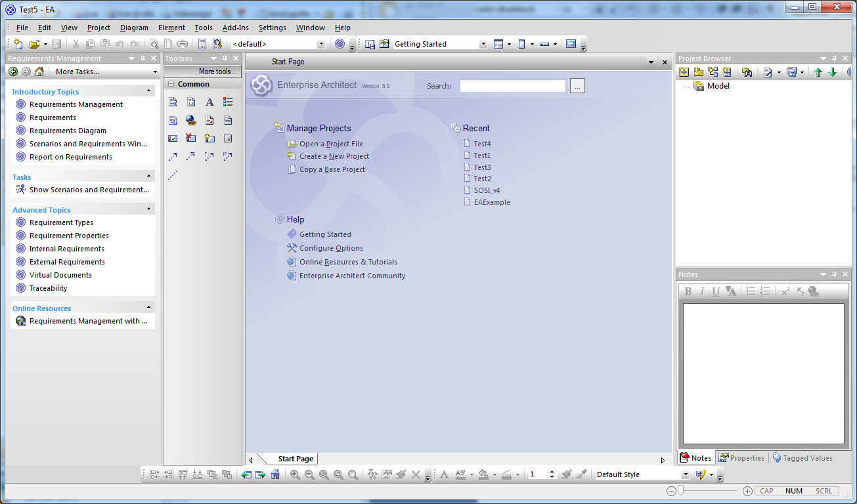Click the numbered list icon in Notes toolbar
The image size is (857, 504).
[x=765, y=291]
